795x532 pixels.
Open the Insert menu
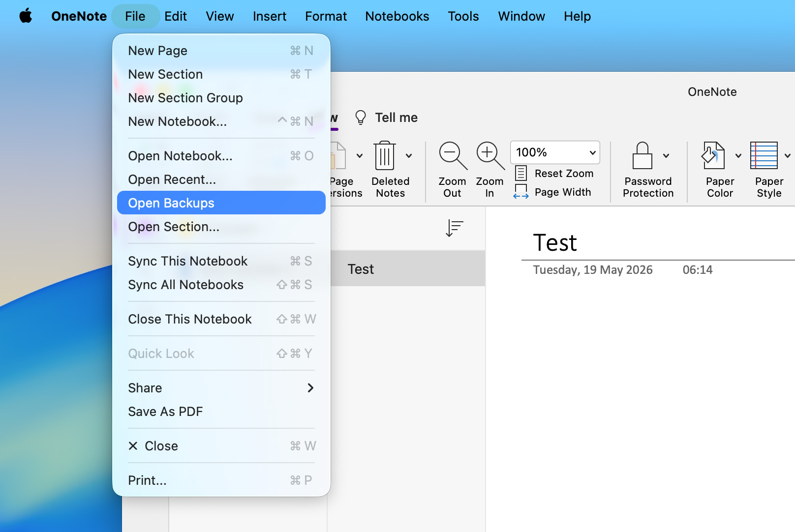(x=270, y=16)
